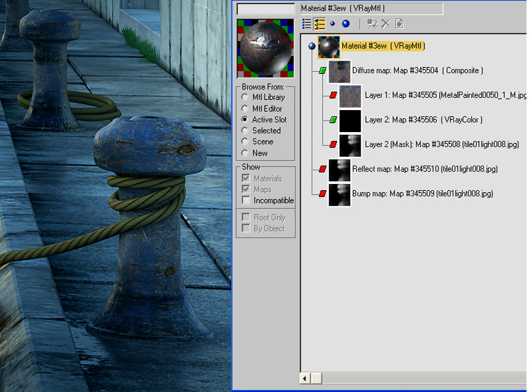Choose Scene browse option

tap(245, 142)
